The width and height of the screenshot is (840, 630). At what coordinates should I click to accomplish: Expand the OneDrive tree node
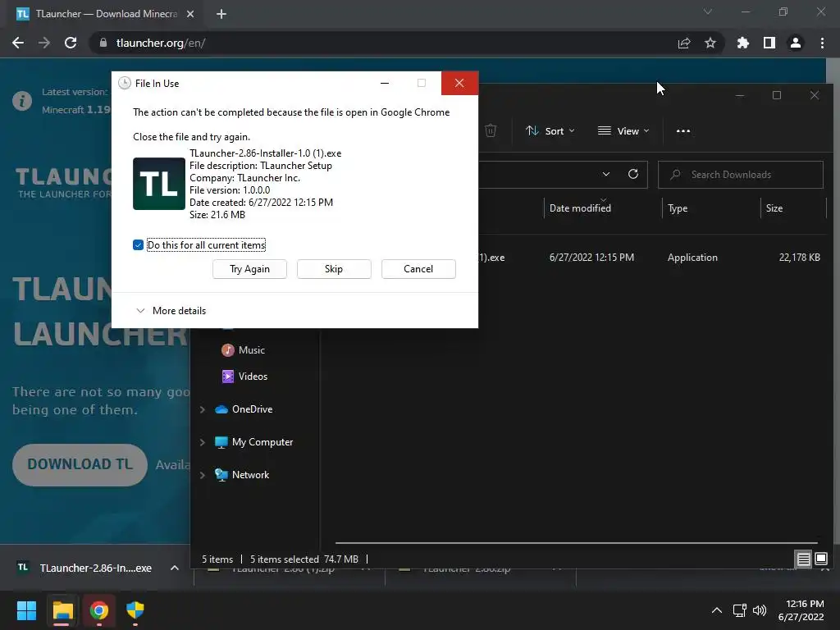click(x=203, y=409)
